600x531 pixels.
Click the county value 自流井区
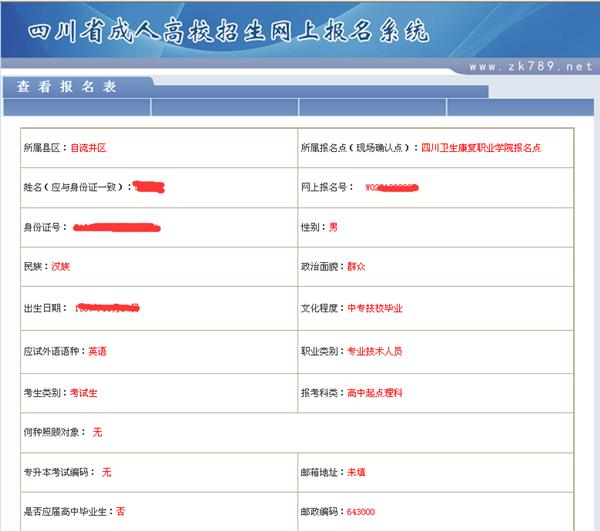[x=88, y=148]
